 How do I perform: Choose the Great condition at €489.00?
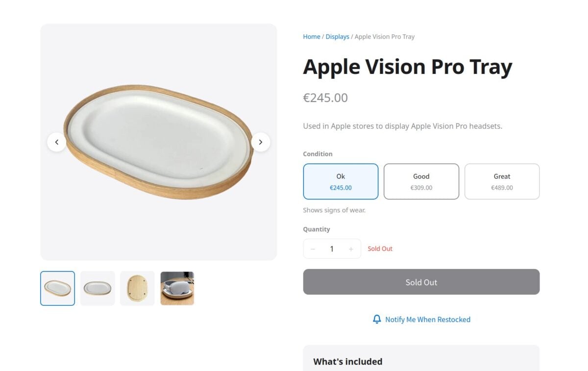[x=502, y=181]
